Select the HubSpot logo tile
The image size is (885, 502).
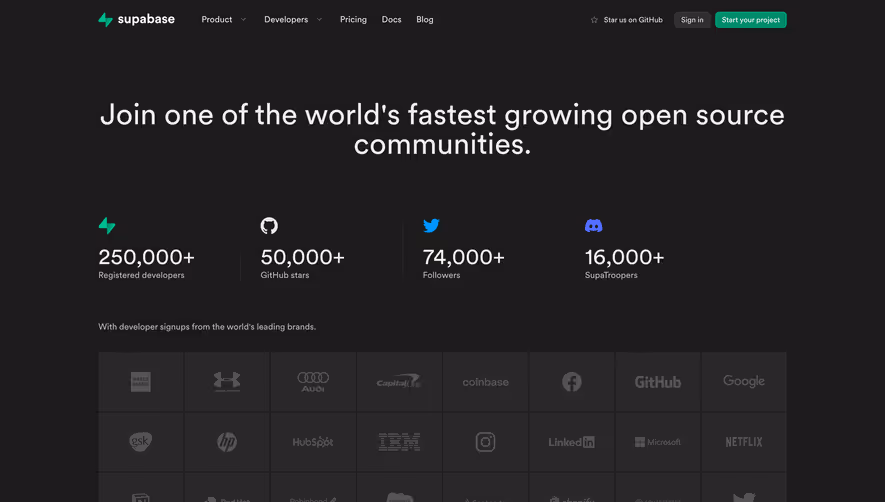click(313, 442)
